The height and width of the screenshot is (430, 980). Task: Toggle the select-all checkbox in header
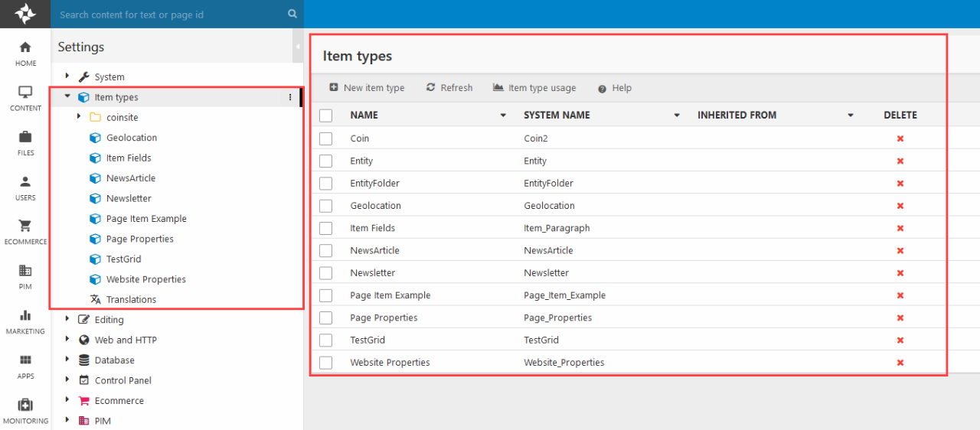(326, 116)
